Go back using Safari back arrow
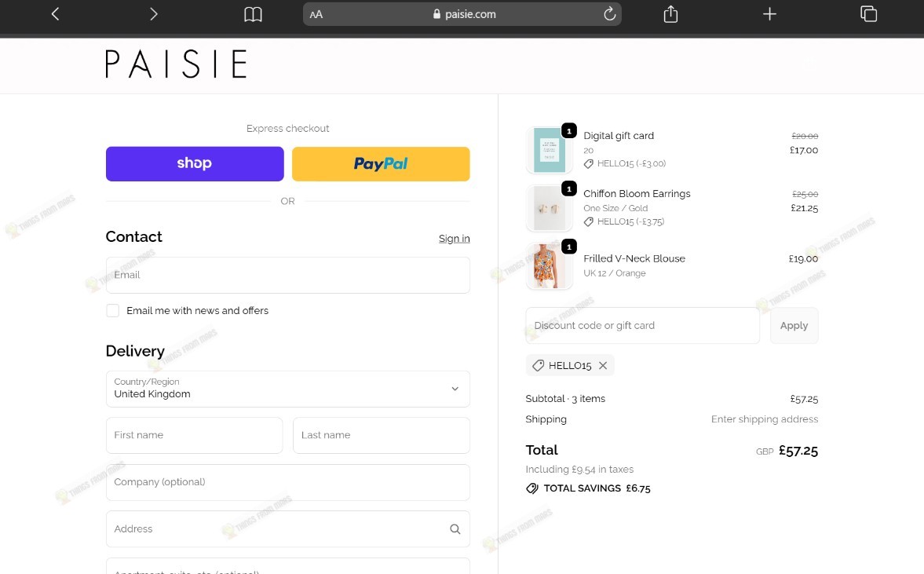The image size is (924, 574). 56,13
